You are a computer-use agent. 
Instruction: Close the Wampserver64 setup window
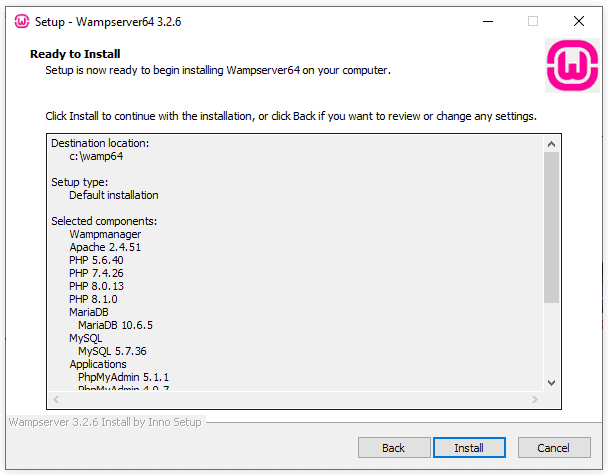pos(579,21)
